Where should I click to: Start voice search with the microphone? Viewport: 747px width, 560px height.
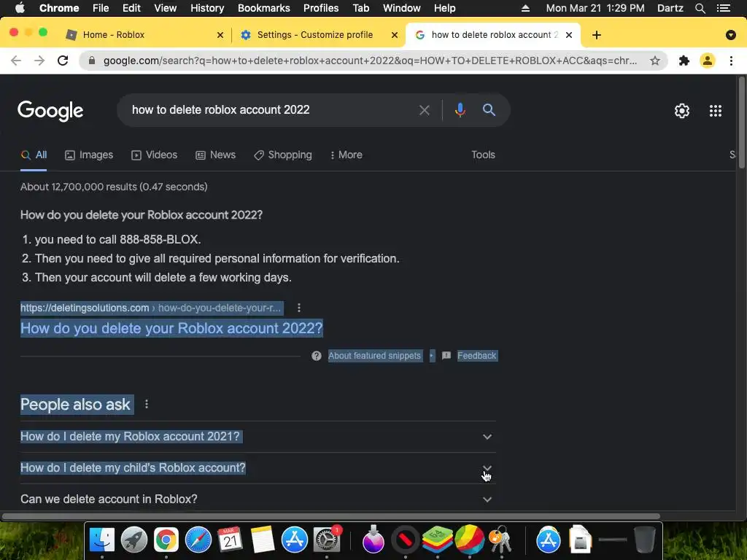(460, 110)
